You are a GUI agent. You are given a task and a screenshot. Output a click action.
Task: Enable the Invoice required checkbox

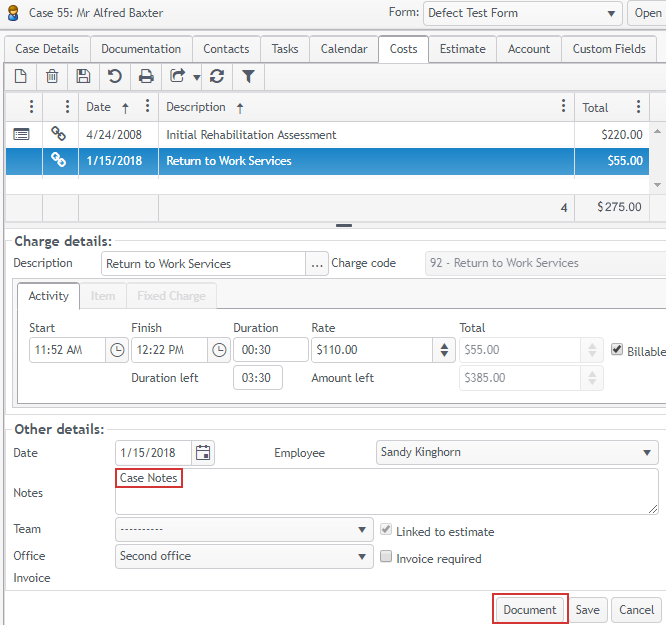pyautogui.click(x=386, y=557)
